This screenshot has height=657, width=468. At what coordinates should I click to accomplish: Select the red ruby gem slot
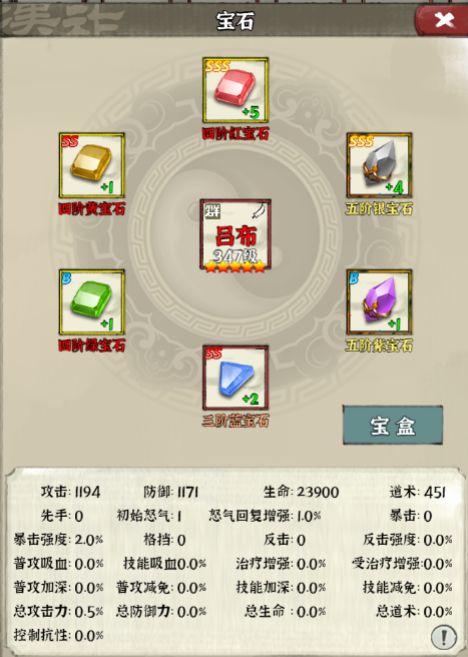tap(235, 90)
